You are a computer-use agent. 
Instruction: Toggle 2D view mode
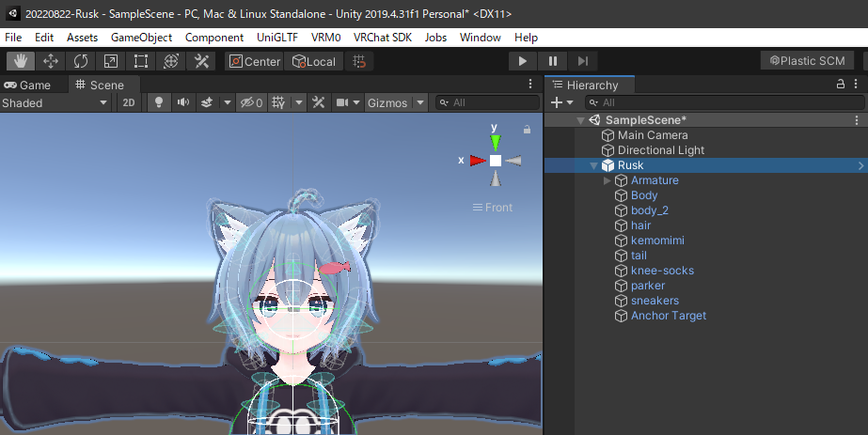click(x=129, y=102)
